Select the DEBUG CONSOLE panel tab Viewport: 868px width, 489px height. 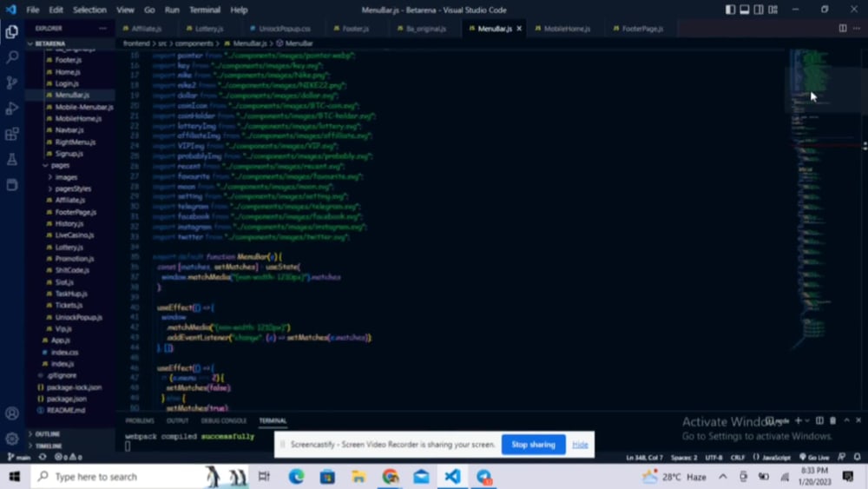[224, 420]
